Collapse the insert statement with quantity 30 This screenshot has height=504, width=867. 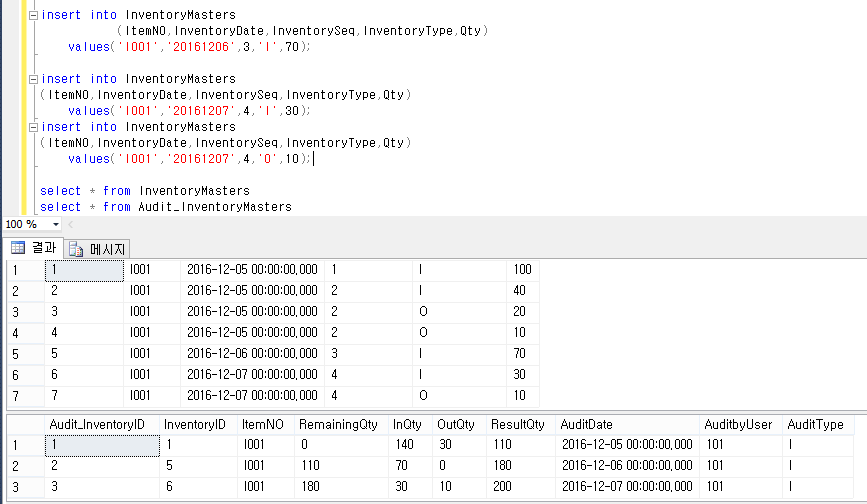point(34,79)
